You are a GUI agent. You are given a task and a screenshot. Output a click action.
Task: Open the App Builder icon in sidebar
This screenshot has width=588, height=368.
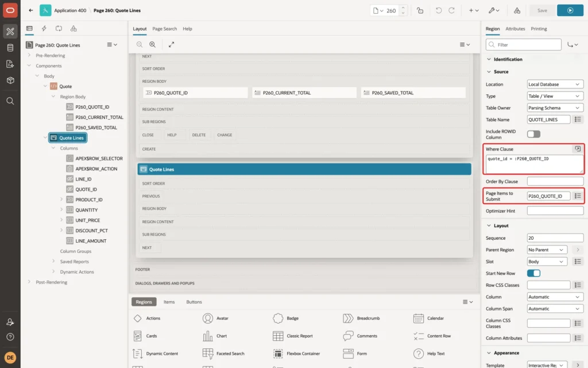[10, 32]
